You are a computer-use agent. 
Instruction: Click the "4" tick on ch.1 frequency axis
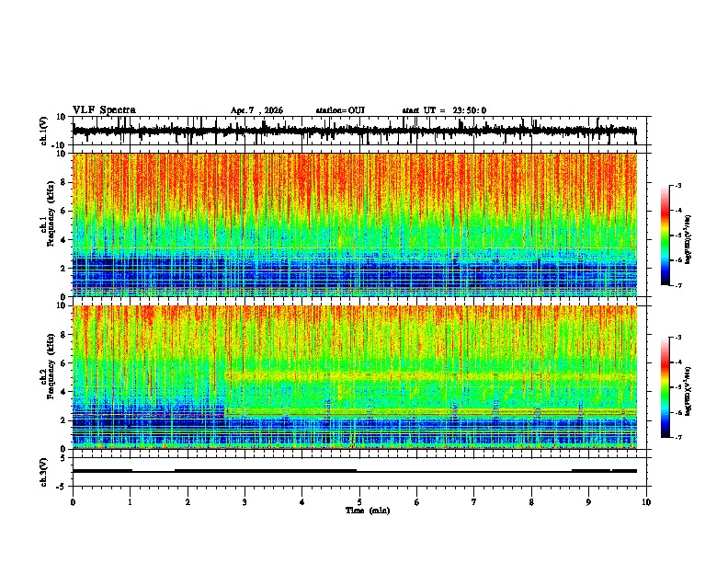coord(64,240)
